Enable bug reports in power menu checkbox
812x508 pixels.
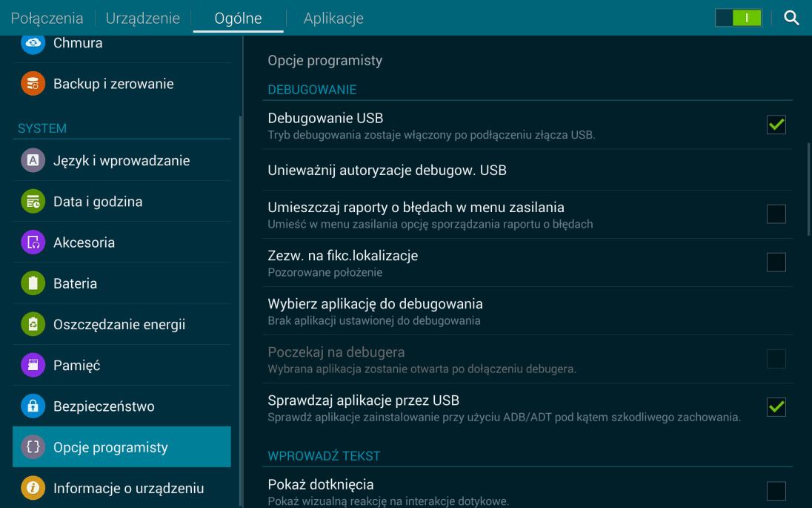coord(776,214)
